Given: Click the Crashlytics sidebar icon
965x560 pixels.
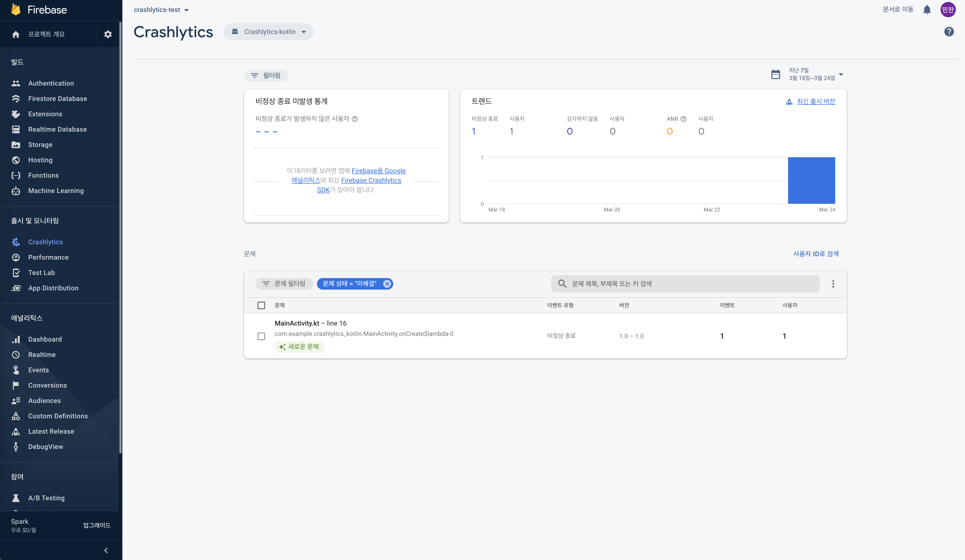Looking at the screenshot, I should click(x=16, y=242).
